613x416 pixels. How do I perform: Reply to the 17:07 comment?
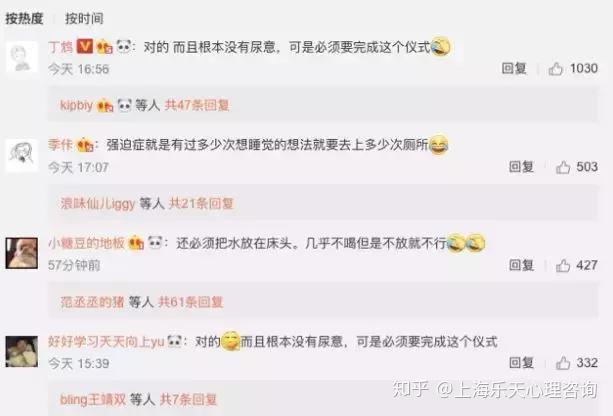(x=522, y=167)
